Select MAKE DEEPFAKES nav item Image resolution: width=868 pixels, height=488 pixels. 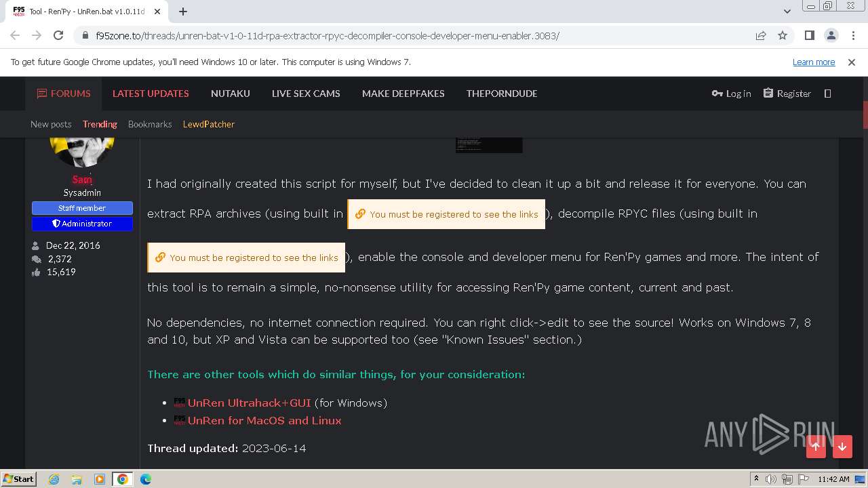tap(403, 94)
